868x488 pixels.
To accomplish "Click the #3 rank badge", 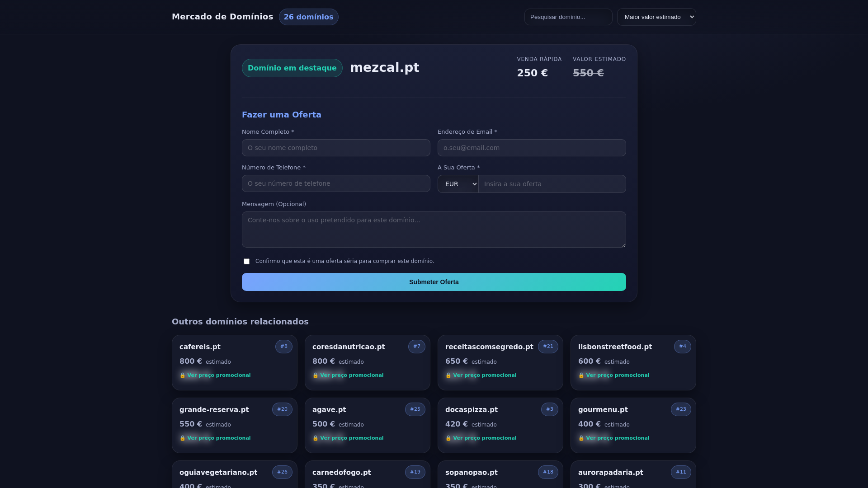I will [x=550, y=409].
